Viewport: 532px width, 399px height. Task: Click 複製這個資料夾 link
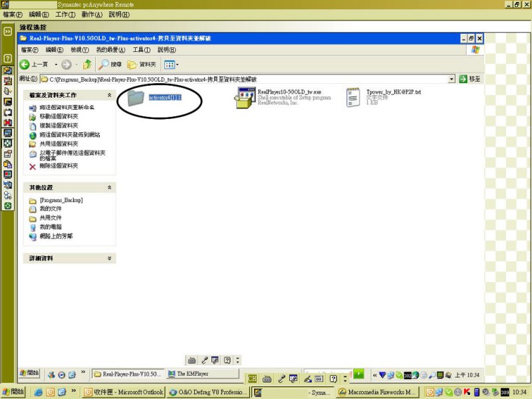point(59,126)
